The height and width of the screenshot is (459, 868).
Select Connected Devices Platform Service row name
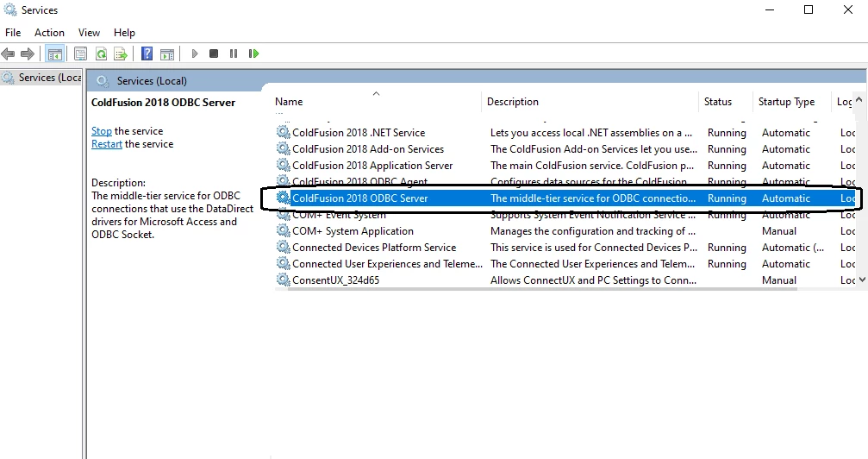pyautogui.click(x=374, y=248)
